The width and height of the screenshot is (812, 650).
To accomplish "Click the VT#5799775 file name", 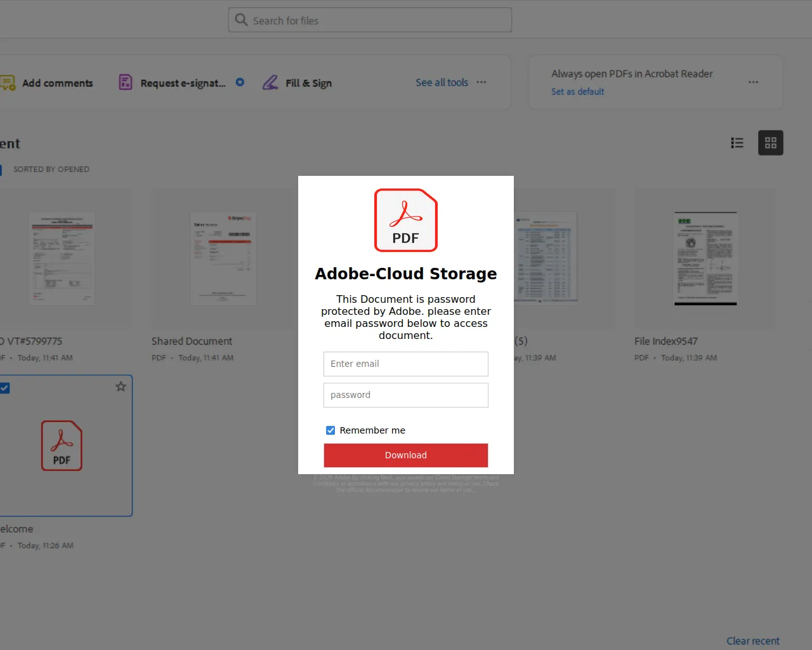I will (x=31, y=342).
